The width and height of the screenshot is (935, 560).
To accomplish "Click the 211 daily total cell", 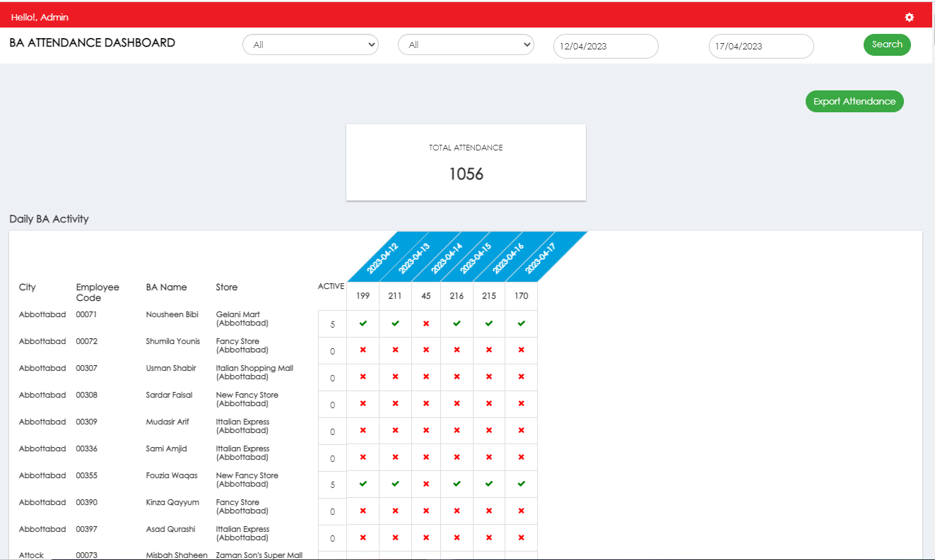I will click(395, 296).
